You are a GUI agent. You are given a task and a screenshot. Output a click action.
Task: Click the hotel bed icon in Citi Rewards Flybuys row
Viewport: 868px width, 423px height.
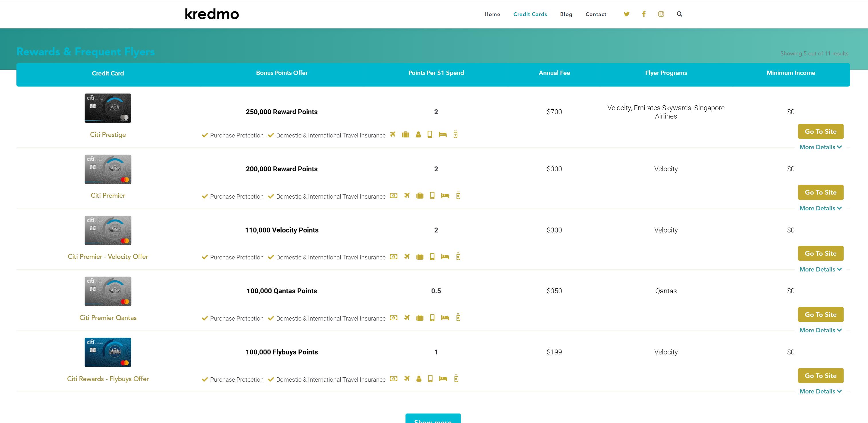[x=443, y=379]
